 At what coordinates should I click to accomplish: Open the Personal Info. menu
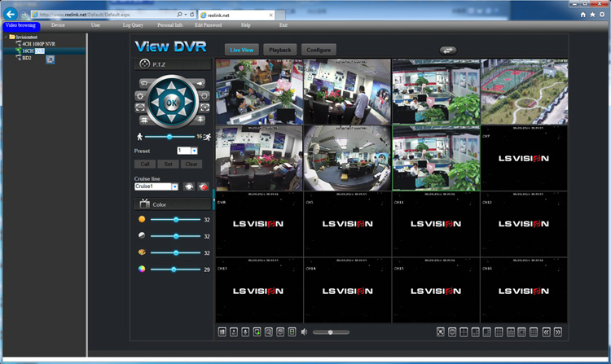tap(170, 25)
